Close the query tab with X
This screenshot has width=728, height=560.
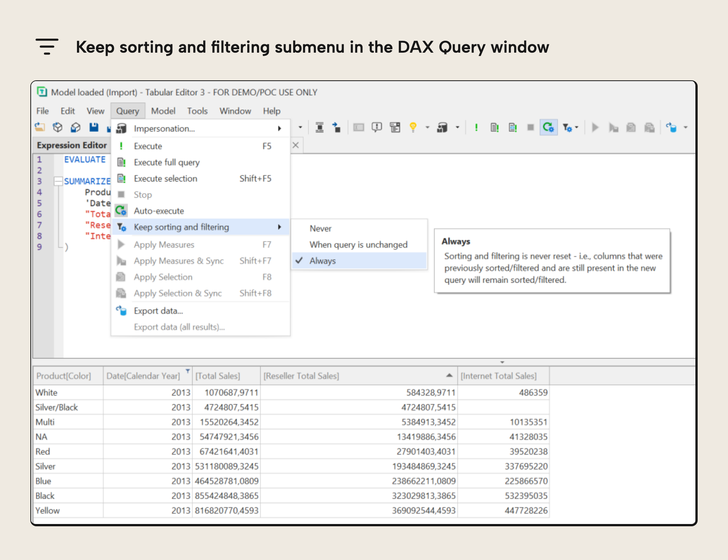296,145
